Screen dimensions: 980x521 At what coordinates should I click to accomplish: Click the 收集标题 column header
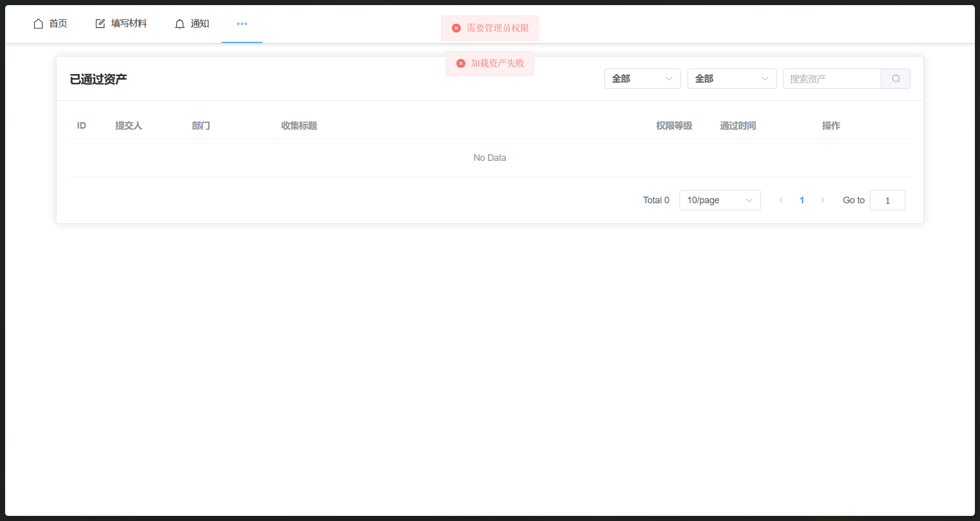(299, 126)
